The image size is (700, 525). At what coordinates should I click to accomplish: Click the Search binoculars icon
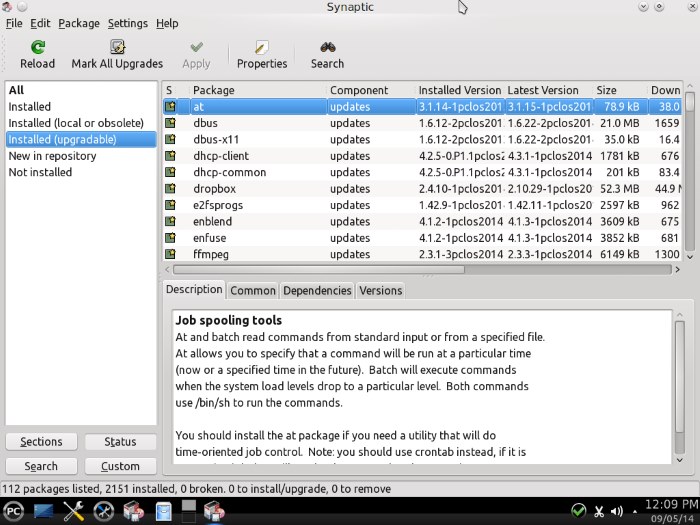coord(327,47)
